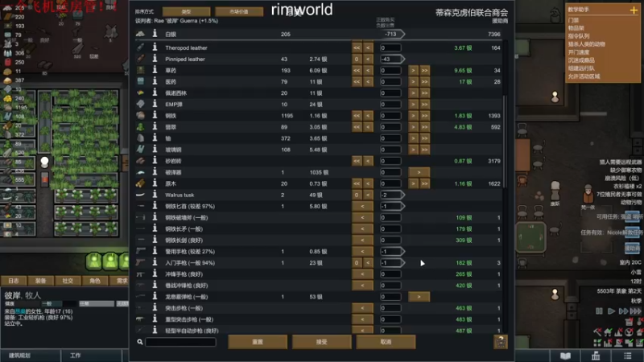The width and height of the screenshot is (644, 362).
Task: Click the 白银 balance value -713
Action: point(390,34)
